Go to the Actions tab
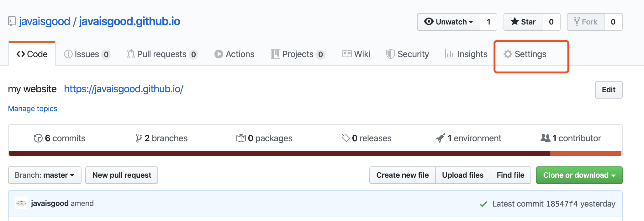644x221 pixels. (x=235, y=54)
